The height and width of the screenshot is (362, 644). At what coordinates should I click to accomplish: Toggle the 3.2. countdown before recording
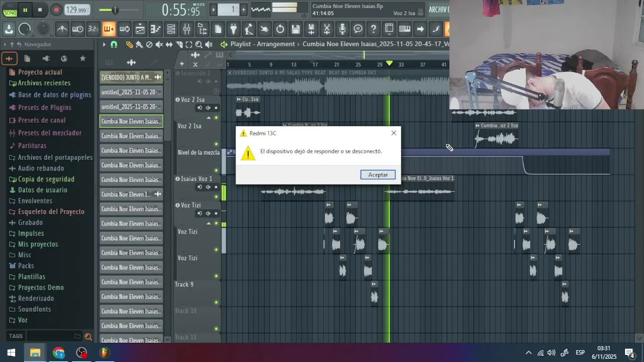(x=93, y=29)
